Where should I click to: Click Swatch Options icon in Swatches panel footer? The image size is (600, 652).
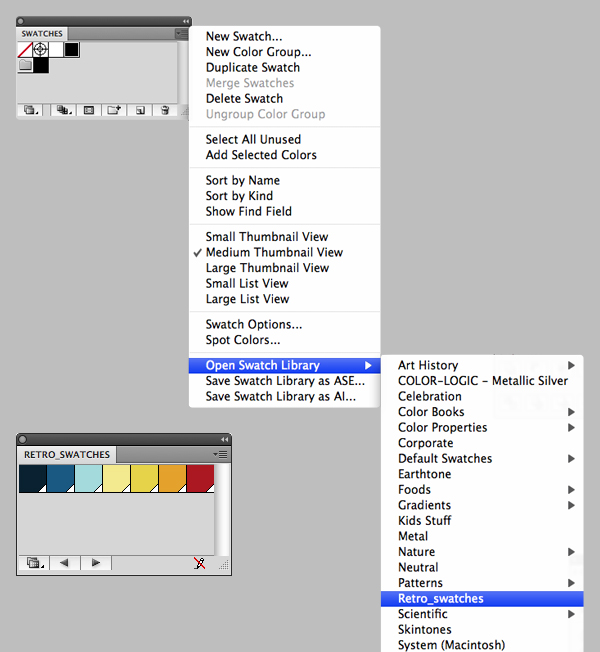pos(89,110)
